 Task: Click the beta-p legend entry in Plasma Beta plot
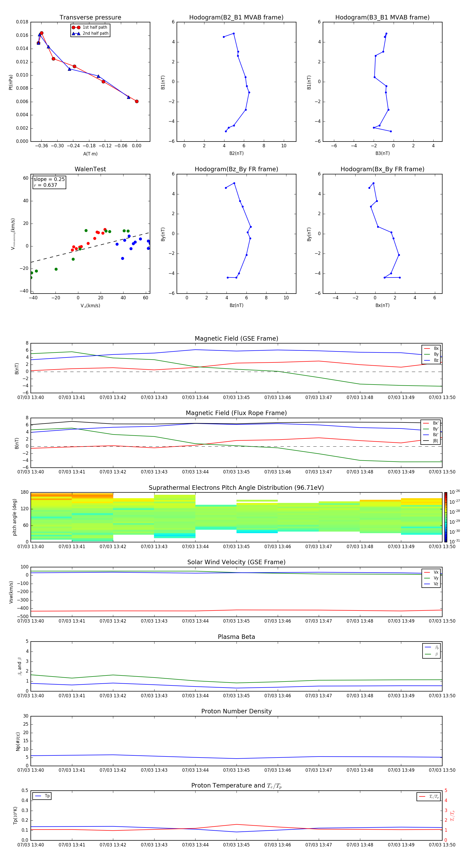(431, 647)
